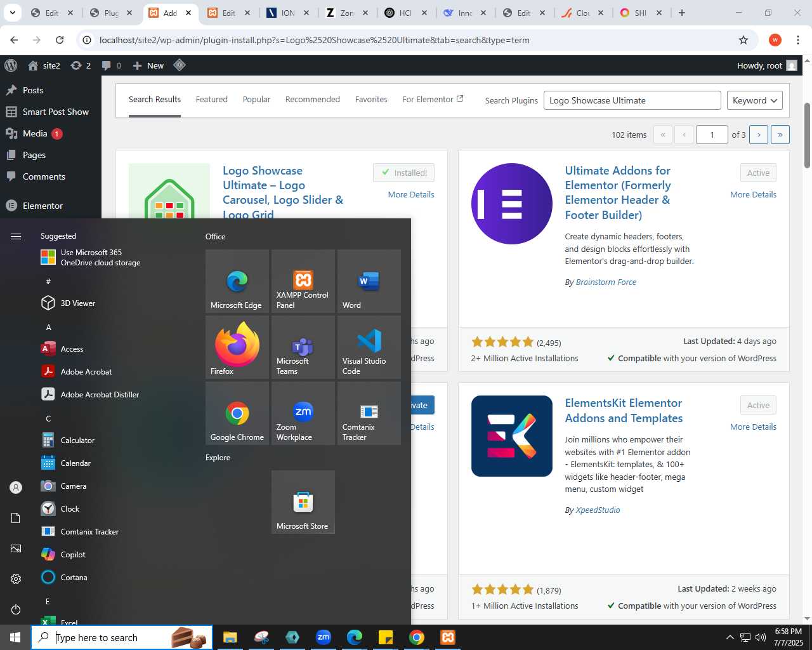Screen dimensions: 812x650
Task: Open Clock app
Action: [114, 509]
